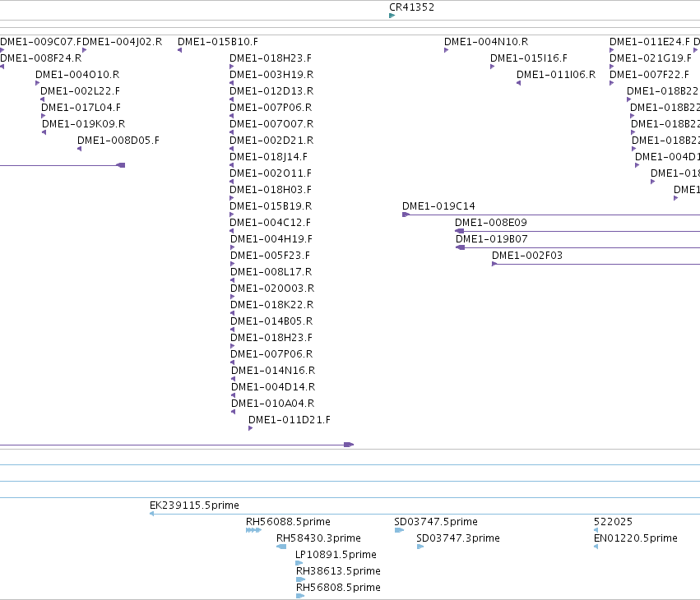
Task: Select label DME1-003H19.R
Action: 271,75
